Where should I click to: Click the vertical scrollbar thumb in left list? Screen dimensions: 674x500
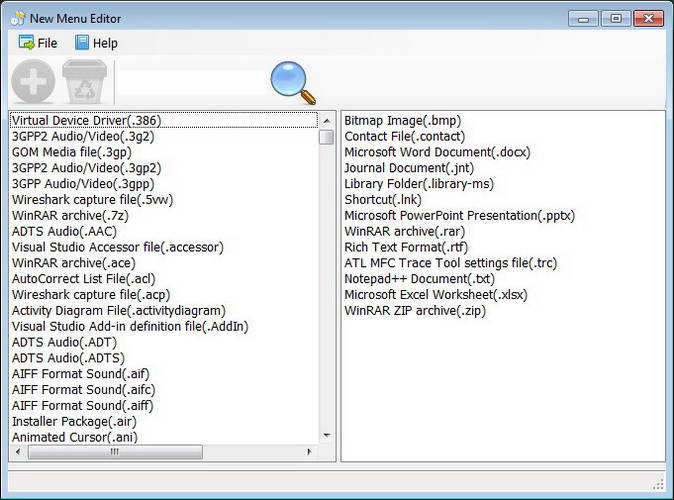pyautogui.click(x=327, y=137)
